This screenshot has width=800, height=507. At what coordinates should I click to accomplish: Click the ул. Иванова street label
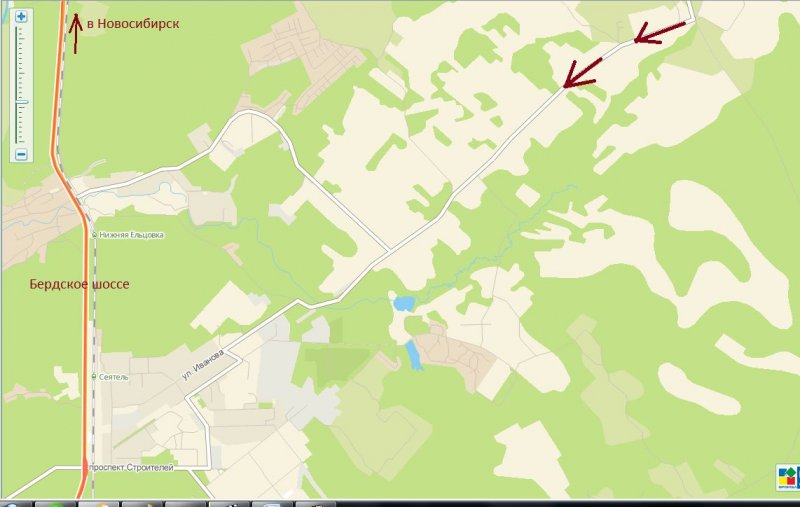pos(203,365)
